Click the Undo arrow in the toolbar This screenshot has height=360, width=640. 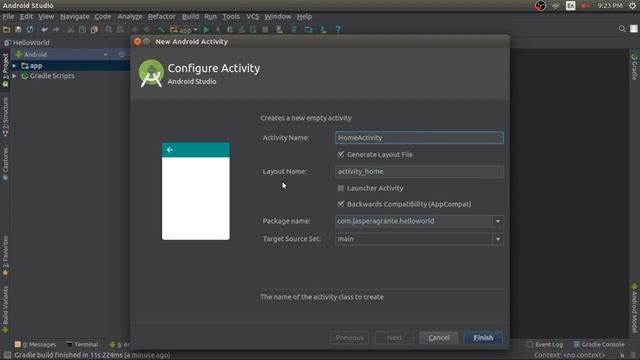click(x=44, y=29)
